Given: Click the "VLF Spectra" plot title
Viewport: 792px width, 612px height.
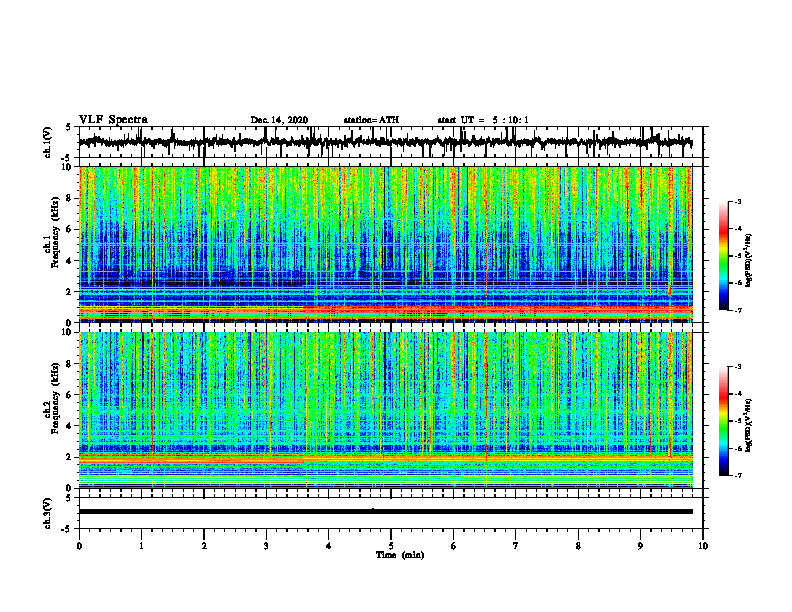Looking at the screenshot, I should 113,120.
